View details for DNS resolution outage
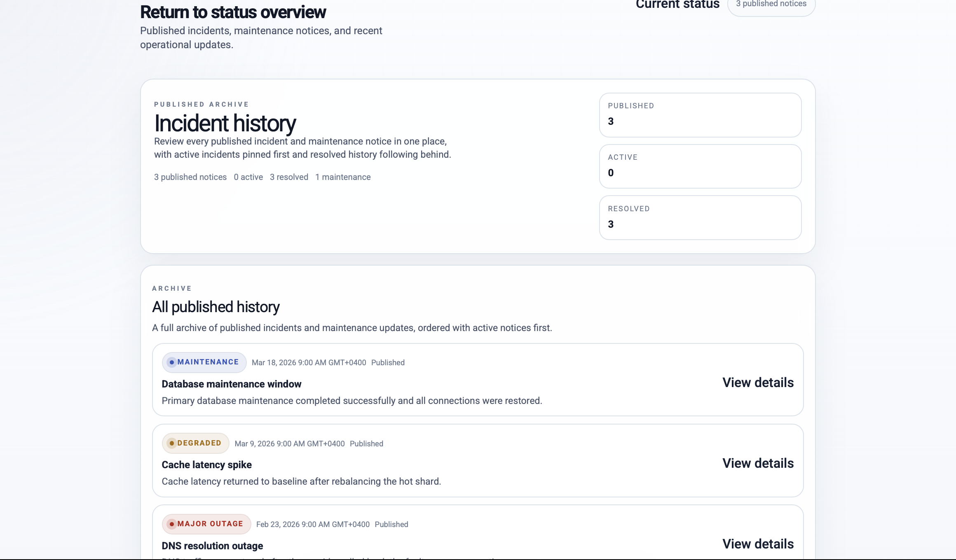The width and height of the screenshot is (956, 560). click(x=758, y=544)
